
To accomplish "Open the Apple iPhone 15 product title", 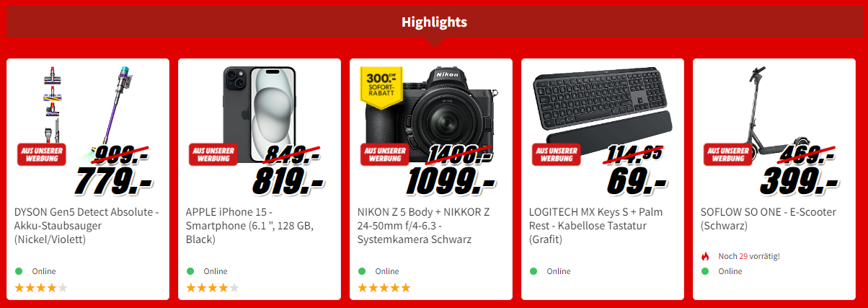I will pos(249,226).
